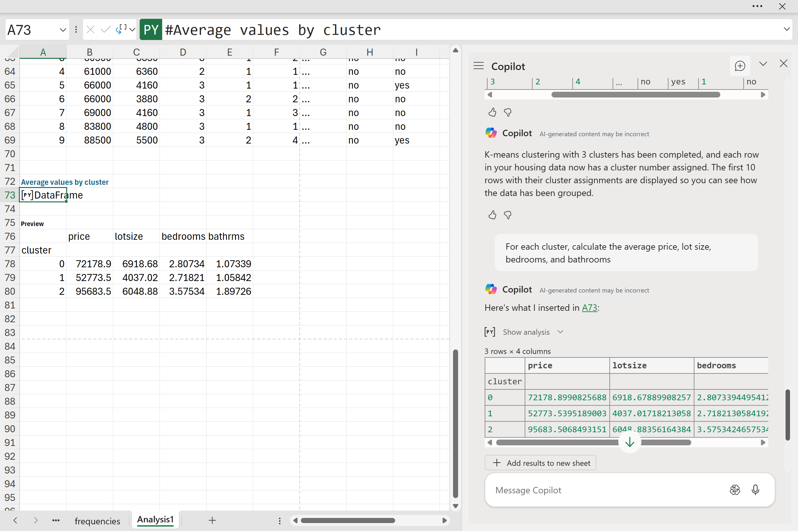The width and height of the screenshot is (798, 532).
Task: Open the Python output type dropdown
Action: pos(132,30)
